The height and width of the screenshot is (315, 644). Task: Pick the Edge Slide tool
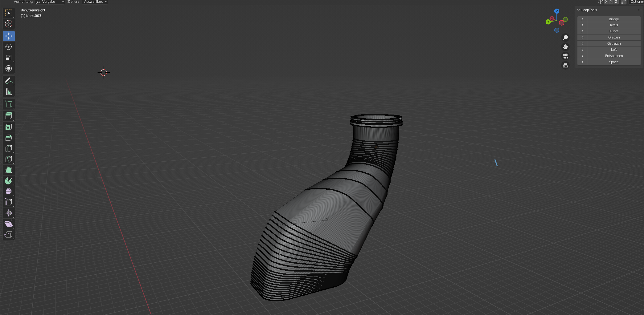(9, 202)
